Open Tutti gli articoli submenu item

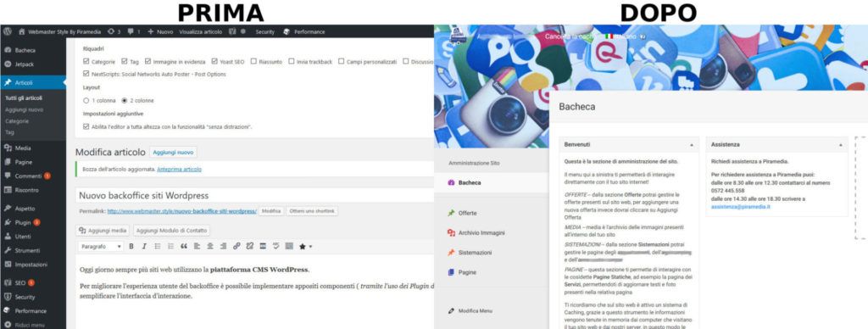23,98
